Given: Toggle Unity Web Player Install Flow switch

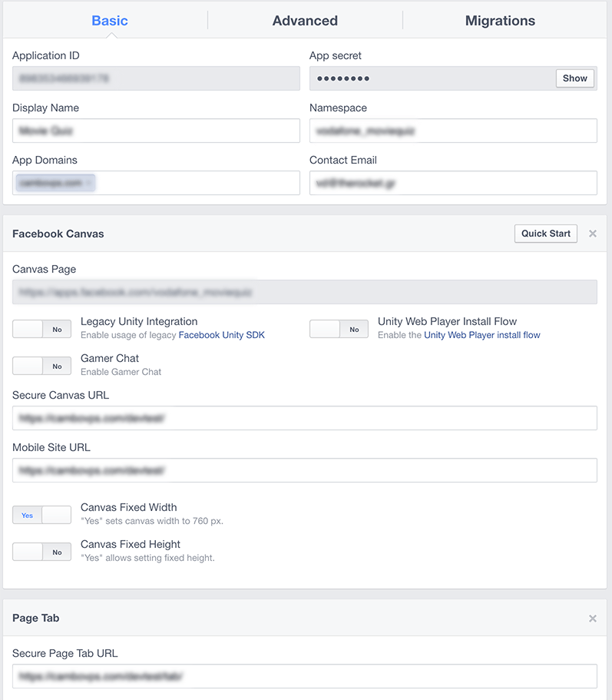Looking at the screenshot, I should pos(339,329).
